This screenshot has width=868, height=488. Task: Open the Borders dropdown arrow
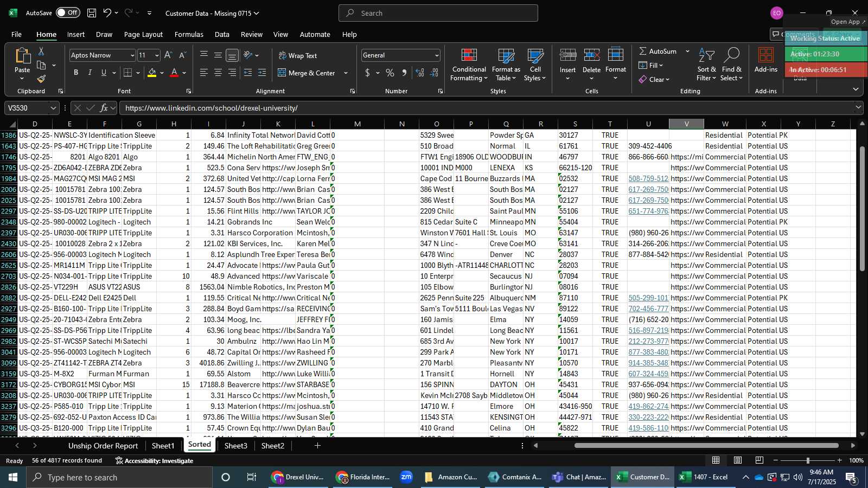coord(138,73)
